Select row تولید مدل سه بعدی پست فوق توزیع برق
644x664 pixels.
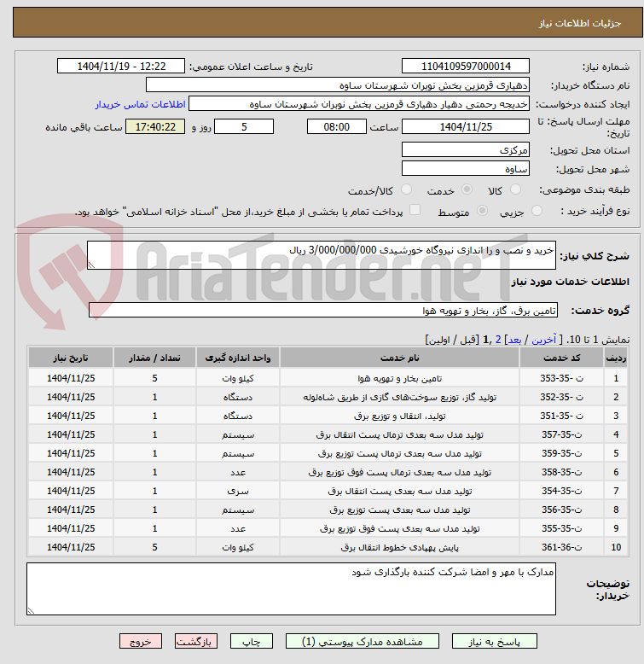click(328, 528)
